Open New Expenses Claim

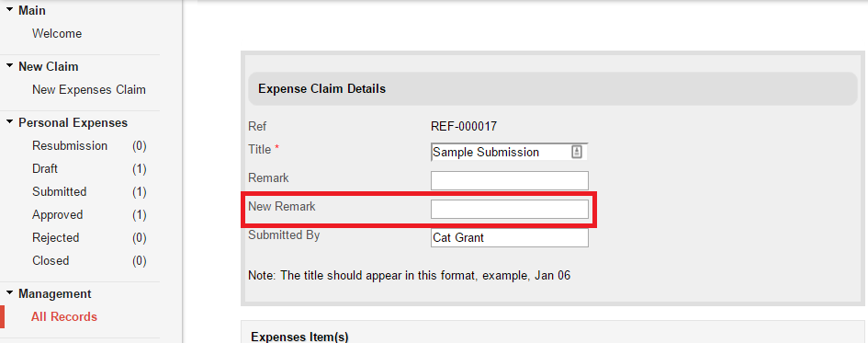coord(89,90)
